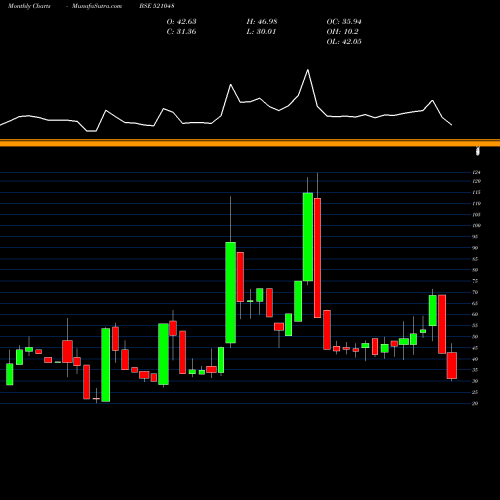Click the 'Monthly Charts' title text
This screenshot has height=500, width=500.
[29, 6]
